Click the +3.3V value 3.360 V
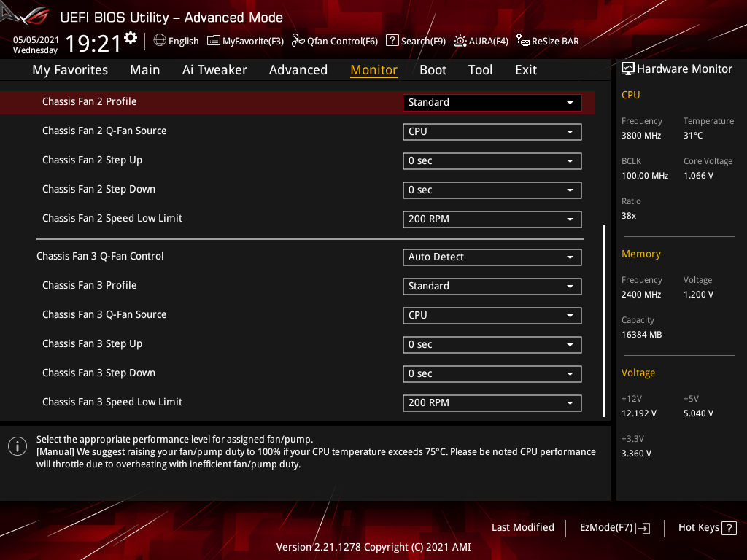747x560 pixels. (636, 454)
